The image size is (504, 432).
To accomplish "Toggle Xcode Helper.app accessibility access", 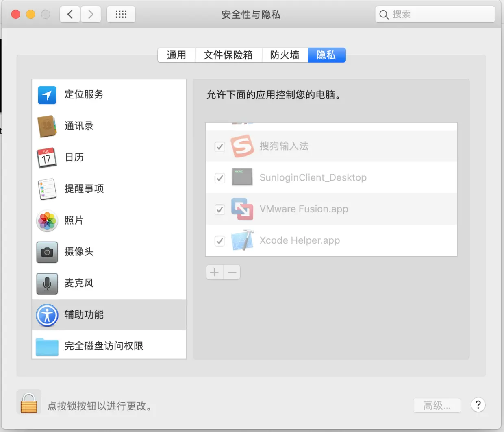I will point(219,240).
